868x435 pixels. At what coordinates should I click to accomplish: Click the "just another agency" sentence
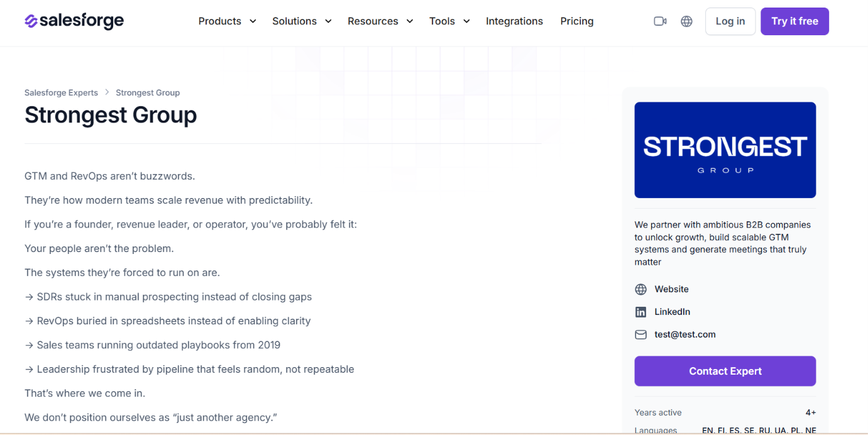151,417
